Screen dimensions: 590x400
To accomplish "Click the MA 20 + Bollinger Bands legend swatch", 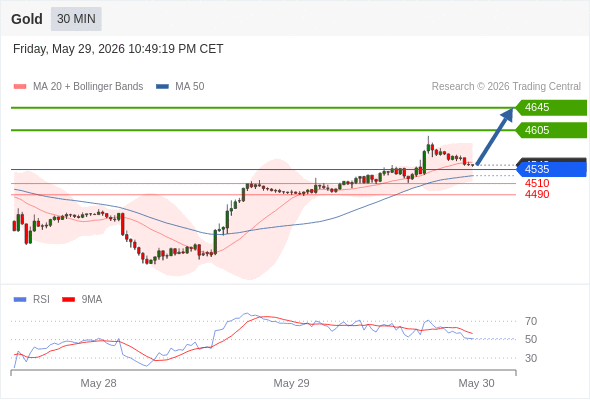I will tap(20, 87).
